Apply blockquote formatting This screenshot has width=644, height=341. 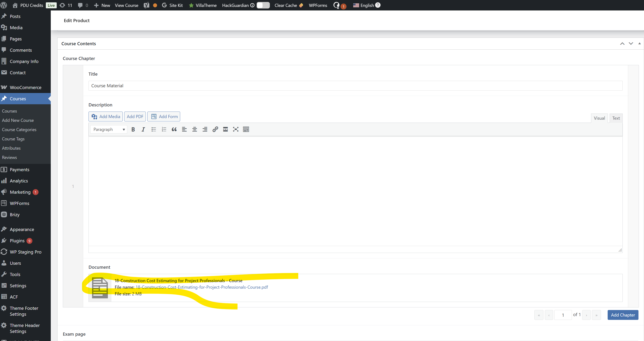click(174, 129)
